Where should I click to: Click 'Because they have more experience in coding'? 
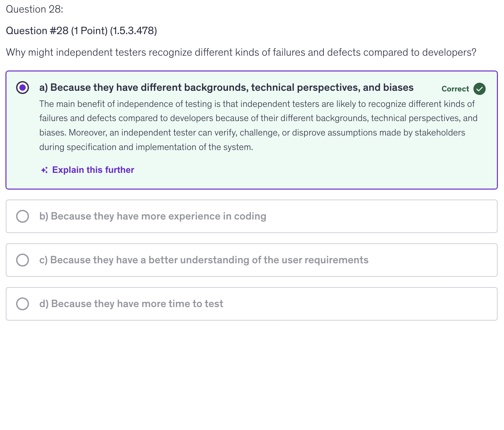[153, 216]
